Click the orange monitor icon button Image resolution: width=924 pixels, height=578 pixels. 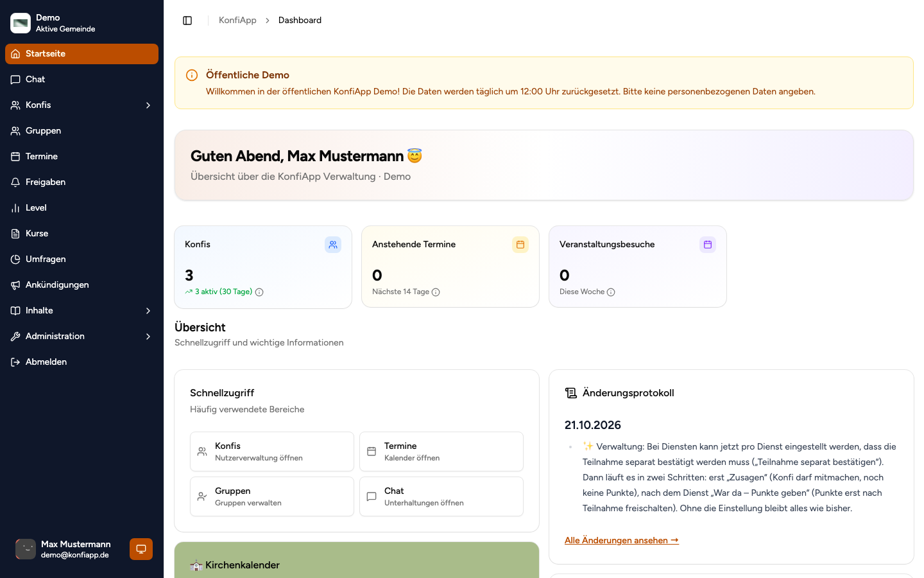(x=141, y=549)
